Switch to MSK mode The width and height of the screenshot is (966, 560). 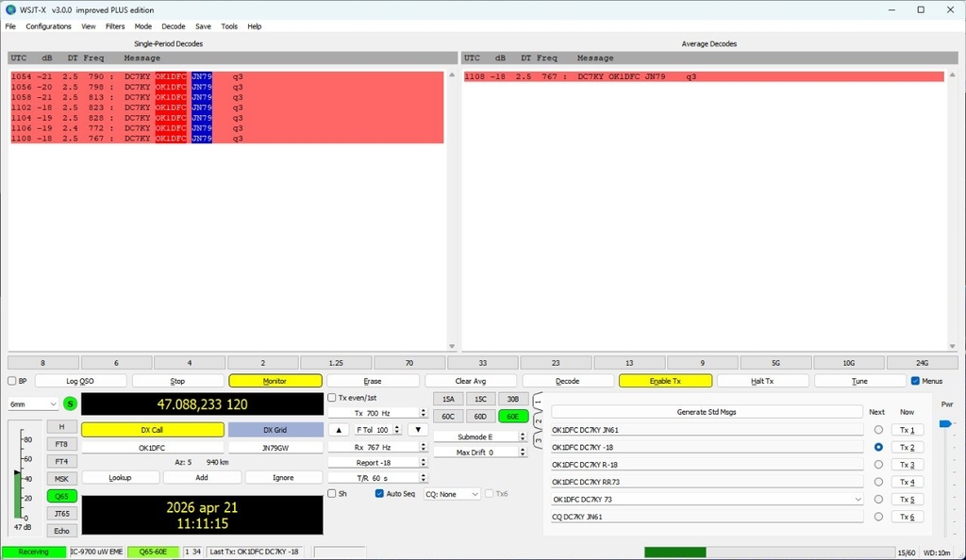61,478
